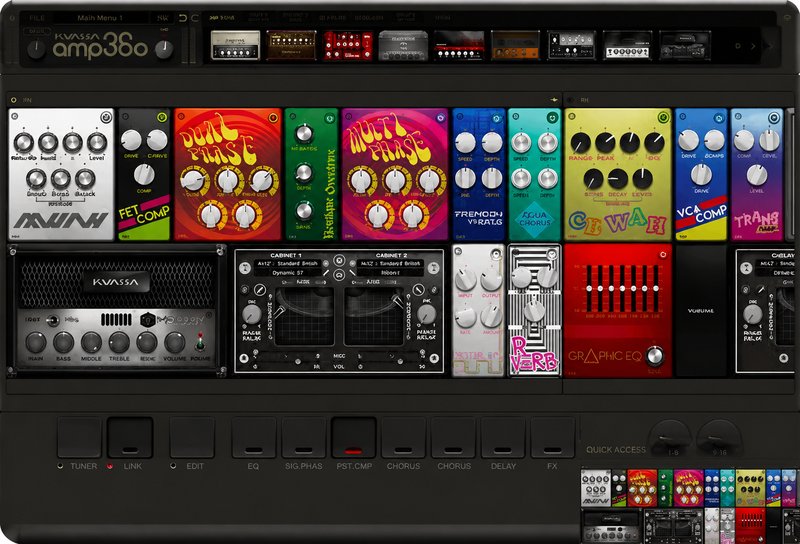Image resolution: width=800 pixels, height=544 pixels.
Task: Click the VOLUME knob on the Kuassa amp
Action: (x=174, y=342)
